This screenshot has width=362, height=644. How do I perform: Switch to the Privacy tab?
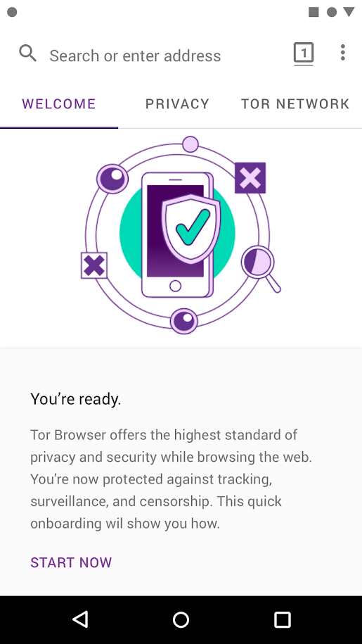click(177, 104)
